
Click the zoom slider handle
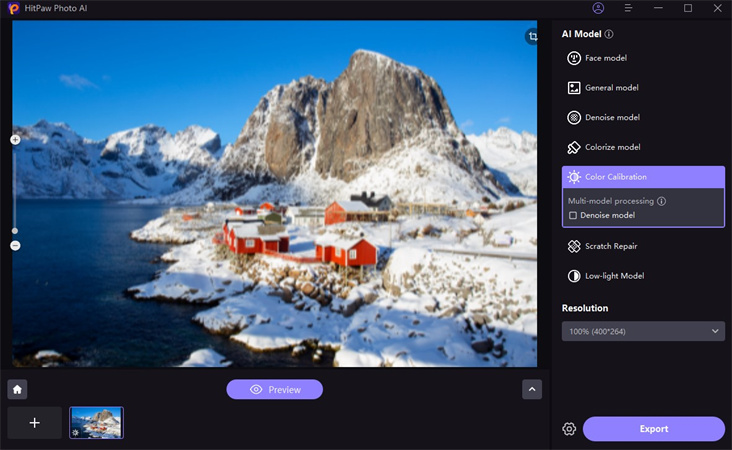[x=15, y=231]
